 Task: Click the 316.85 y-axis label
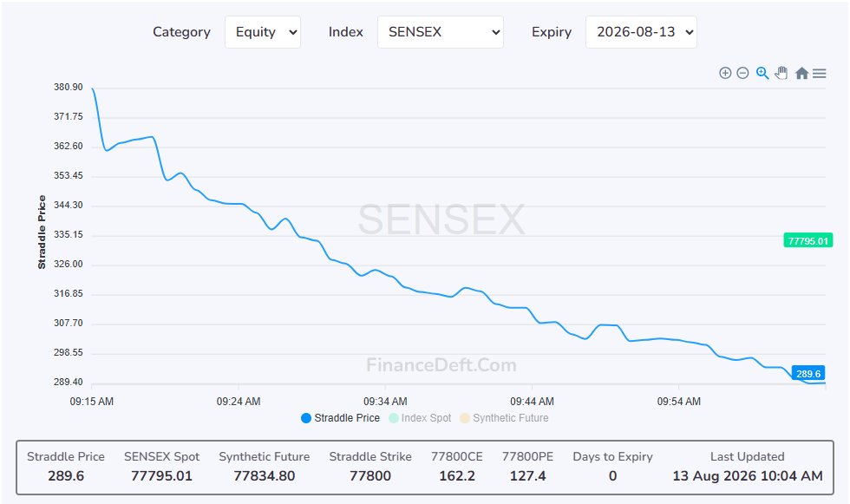click(x=69, y=294)
